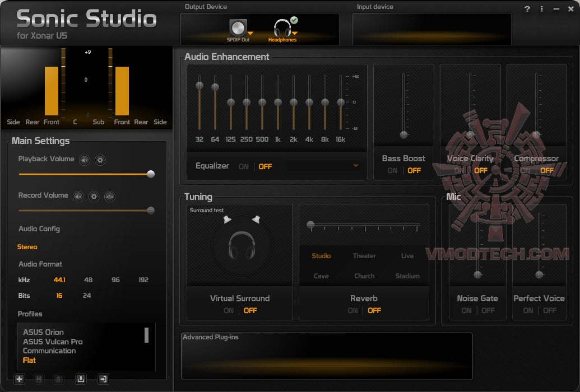Click the Perfect Voice slider knob

click(x=539, y=275)
